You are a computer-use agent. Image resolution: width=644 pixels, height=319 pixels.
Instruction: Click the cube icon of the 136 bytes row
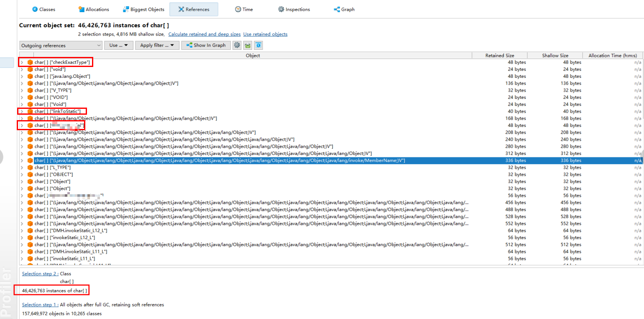[30, 83]
